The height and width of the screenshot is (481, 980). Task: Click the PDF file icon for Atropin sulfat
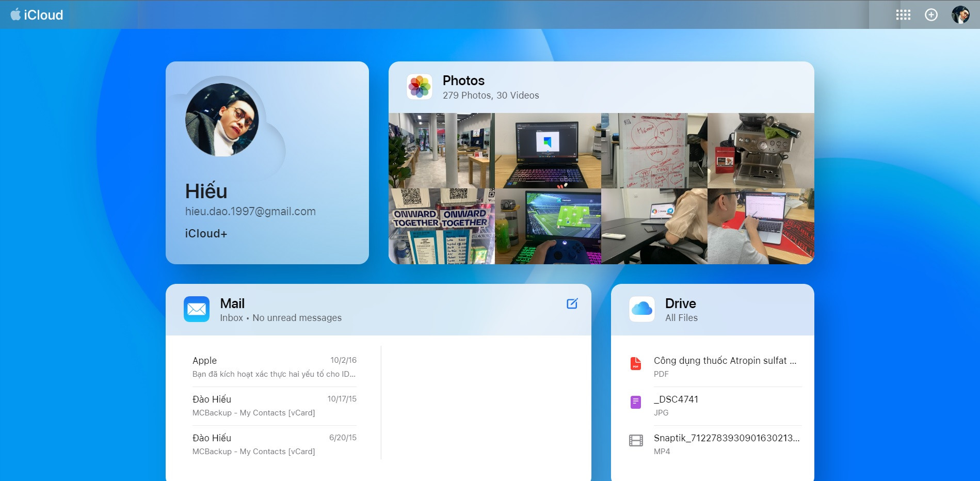[636, 363]
